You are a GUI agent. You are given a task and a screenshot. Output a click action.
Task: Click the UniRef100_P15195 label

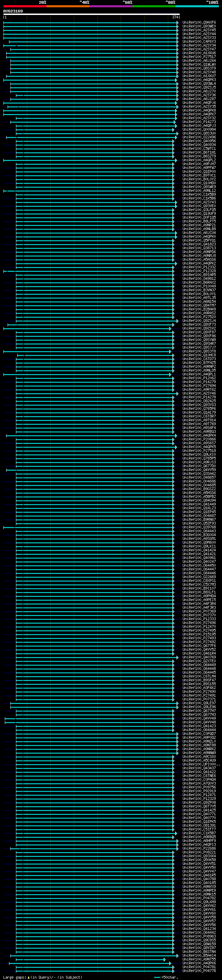199,634
